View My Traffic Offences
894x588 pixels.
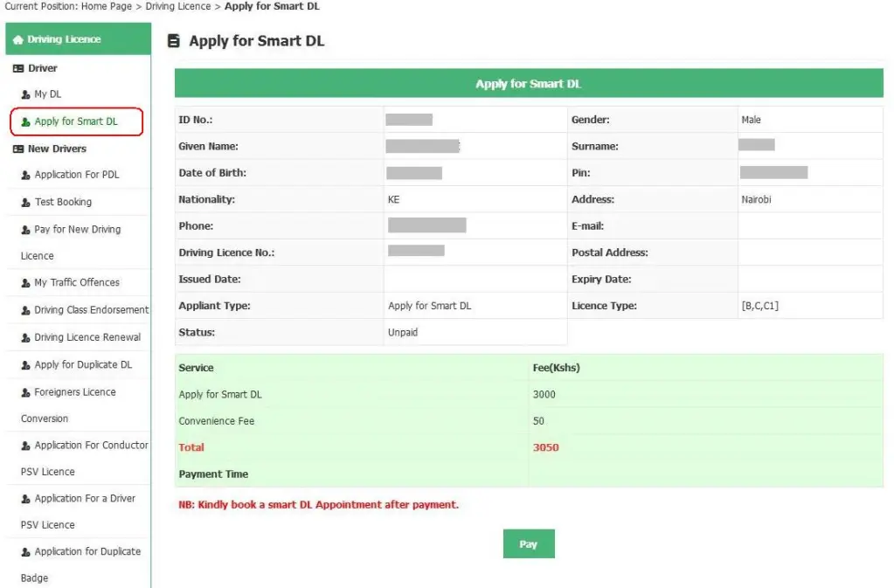77,282
